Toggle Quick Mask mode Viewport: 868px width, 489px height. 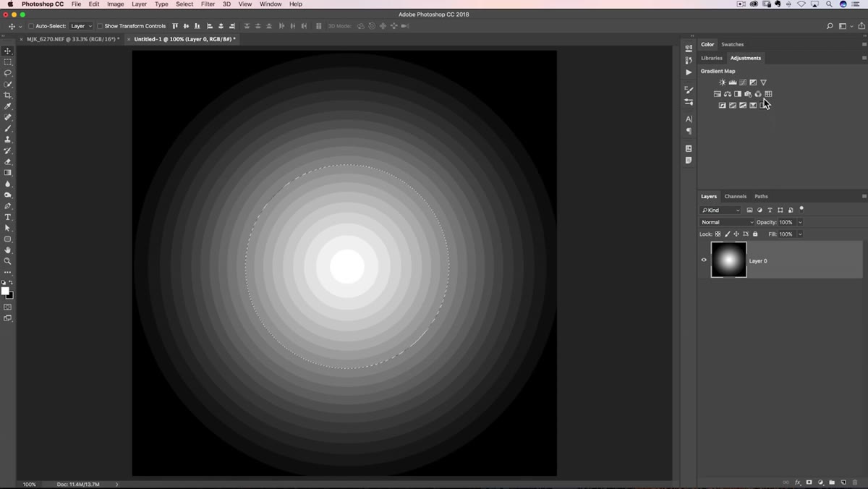8,307
